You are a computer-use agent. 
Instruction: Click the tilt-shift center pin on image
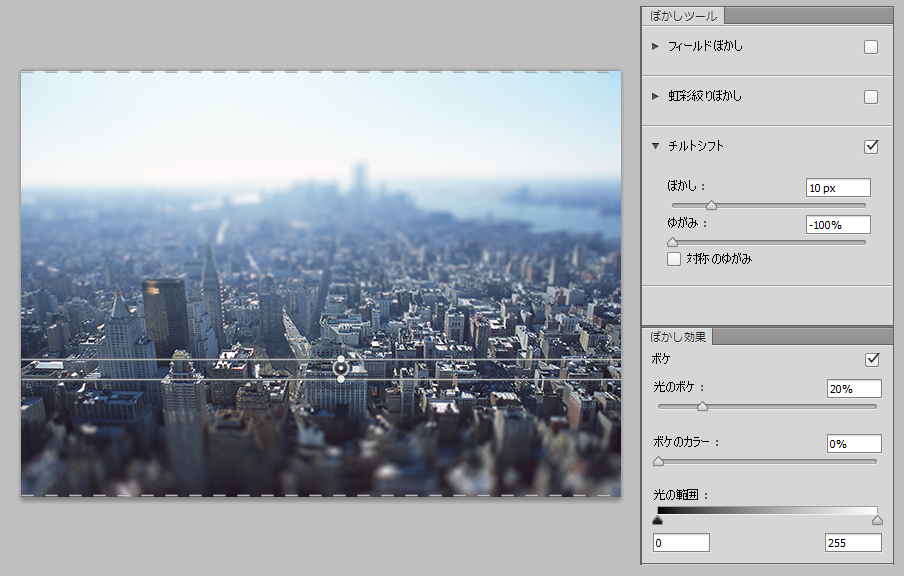[x=341, y=368]
